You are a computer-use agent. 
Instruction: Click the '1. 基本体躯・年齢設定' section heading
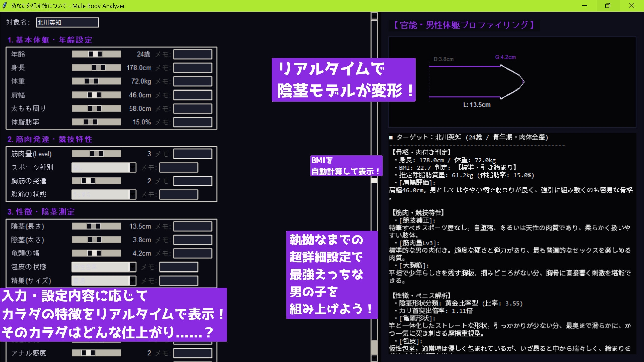click(50, 40)
